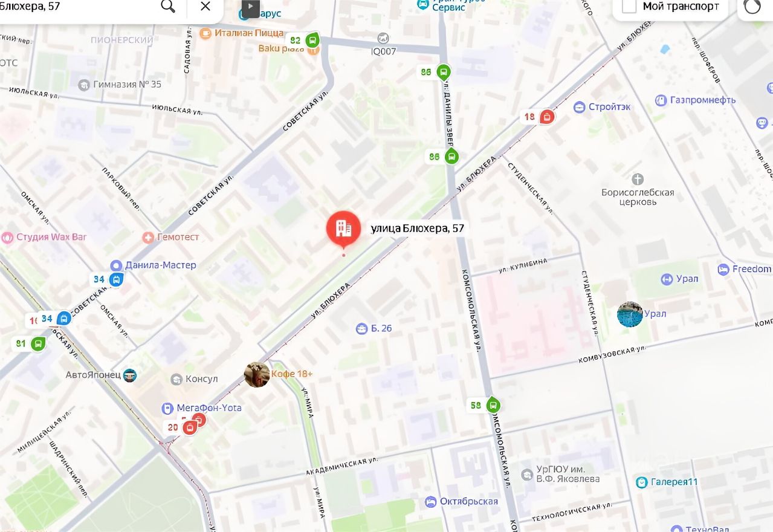The height and width of the screenshot is (532, 773).
Task: Click the round button beside Мой транспорт
Action: coord(752,7)
